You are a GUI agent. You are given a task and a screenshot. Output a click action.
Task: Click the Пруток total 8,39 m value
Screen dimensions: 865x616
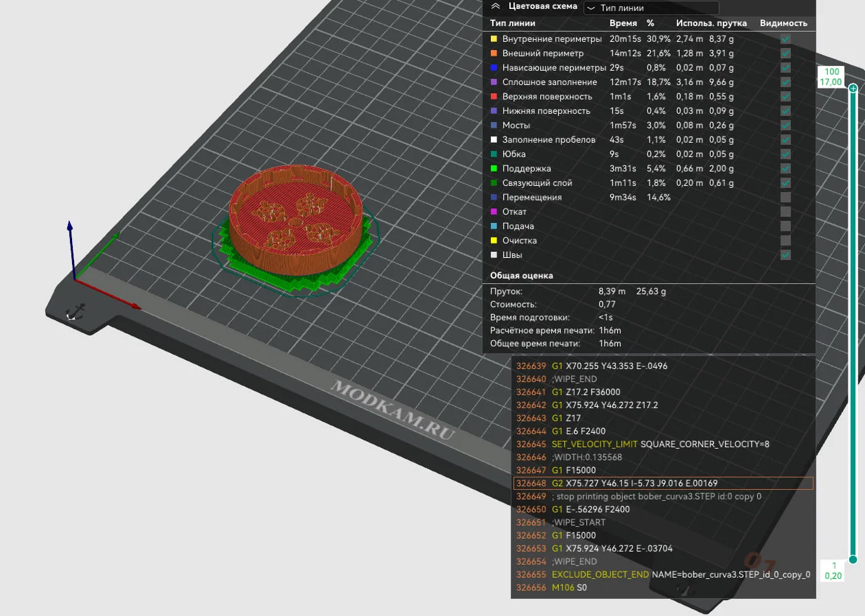(612, 292)
